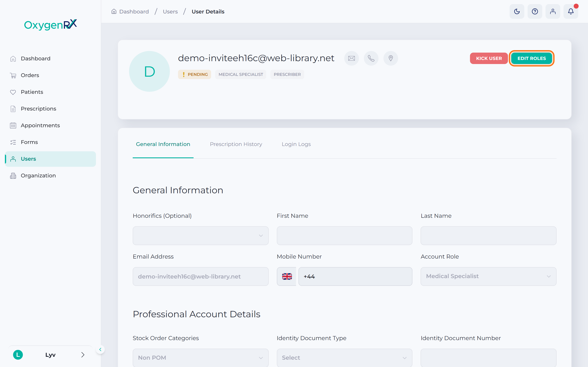Open profile icon in top bar
The width and height of the screenshot is (588, 367).
point(553,11)
